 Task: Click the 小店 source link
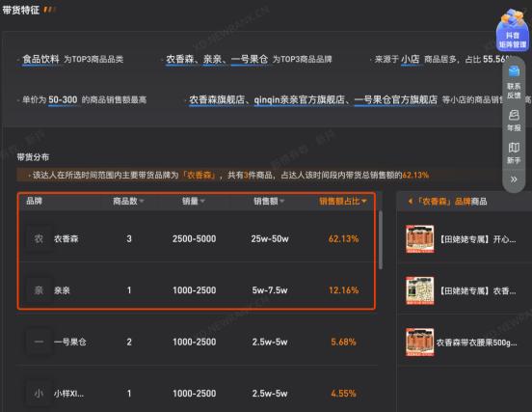coord(411,59)
